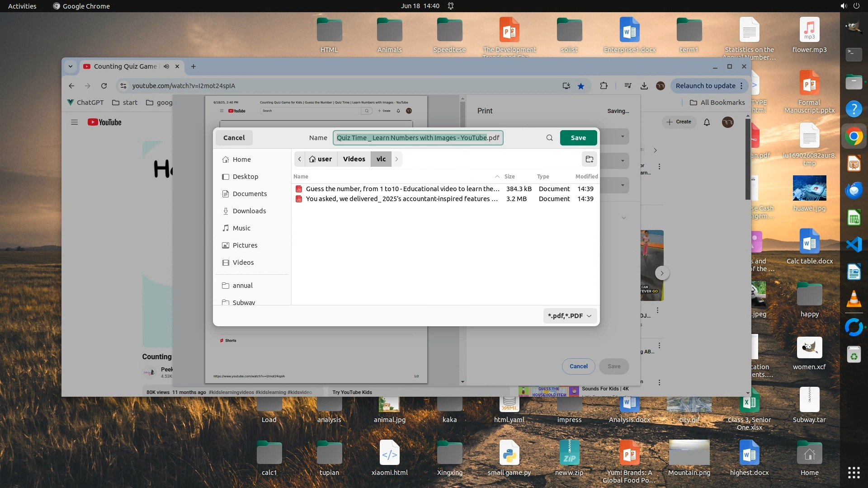Expand path forward chevron after vlc
The height and width of the screenshot is (488, 868).
pyautogui.click(x=396, y=159)
